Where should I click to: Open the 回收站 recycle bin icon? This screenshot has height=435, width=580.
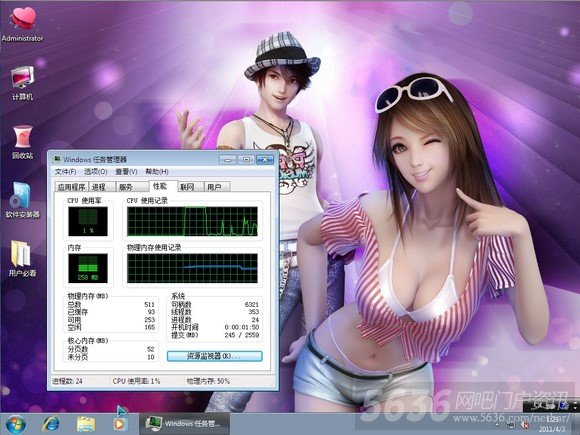pyautogui.click(x=23, y=142)
